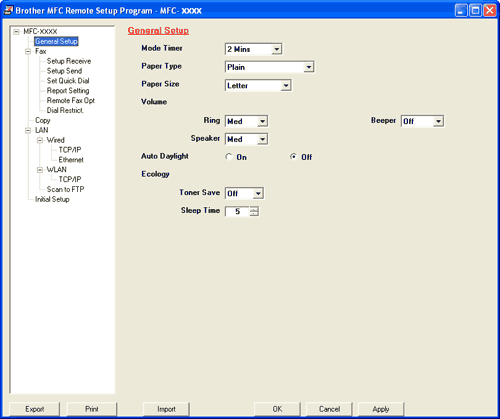Minimize the Remote Setup window
The height and width of the screenshot is (419, 500).
[461, 11]
